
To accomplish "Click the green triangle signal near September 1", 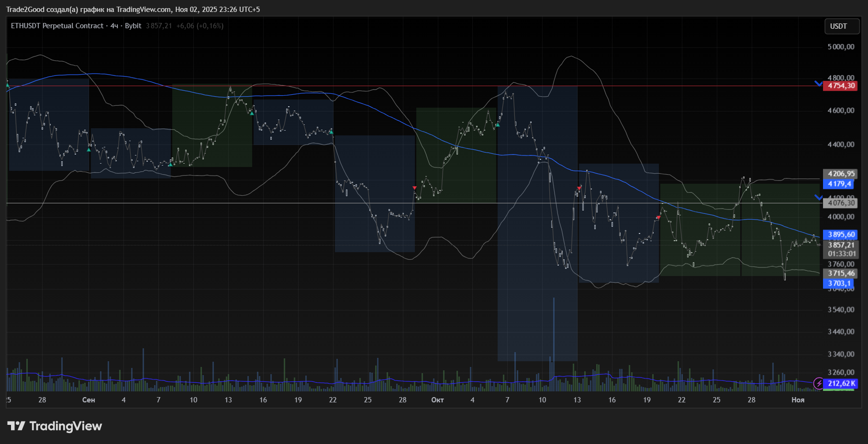I will tap(89, 150).
